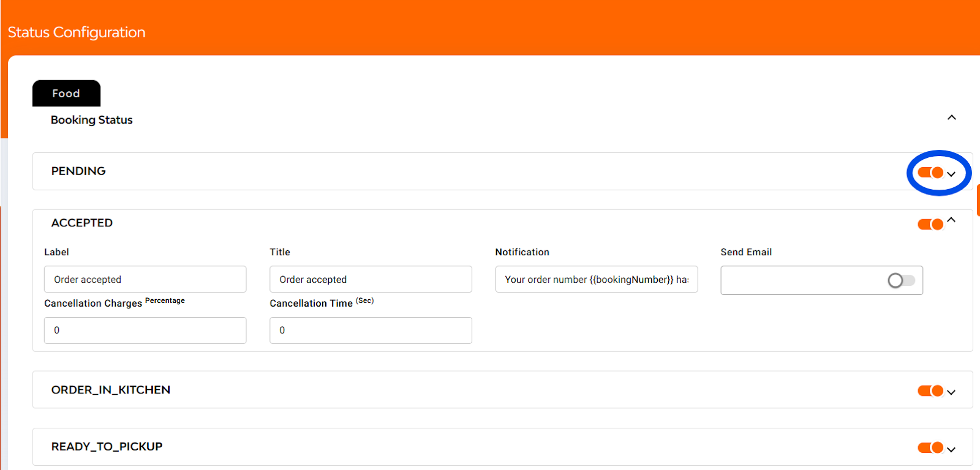
Task: Click the Notification message field
Action: [x=597, y=279]
